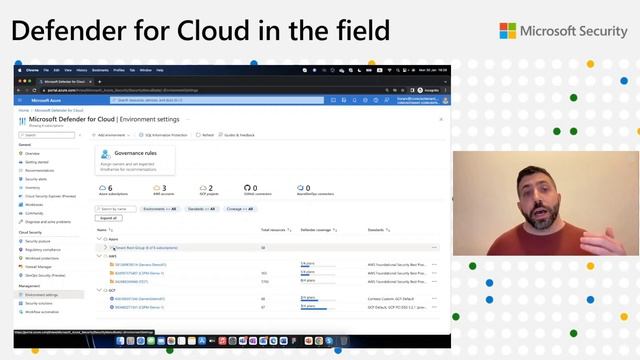The height and width of the screenshot is (360, 640).
Task: Click the Azure subscriptions cloud icon
Action: pos(102,188)
